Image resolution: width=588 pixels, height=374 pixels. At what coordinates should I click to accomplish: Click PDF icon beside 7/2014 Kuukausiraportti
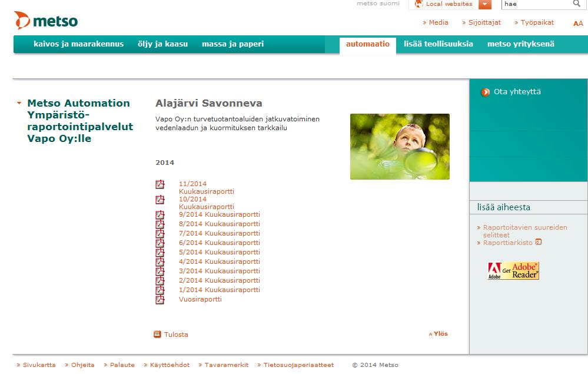[x=160, y=234]
